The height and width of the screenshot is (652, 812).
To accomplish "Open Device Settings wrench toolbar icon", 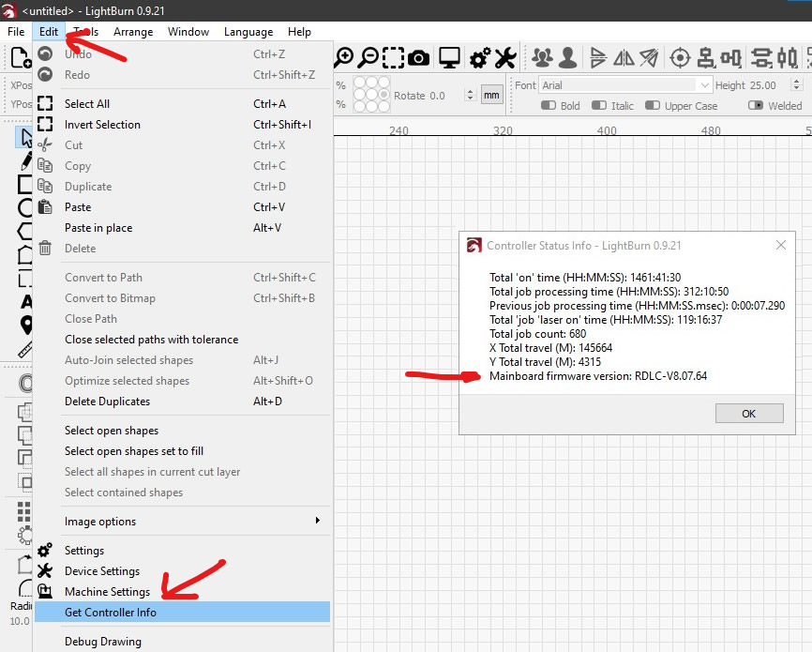I will (504, 57).
